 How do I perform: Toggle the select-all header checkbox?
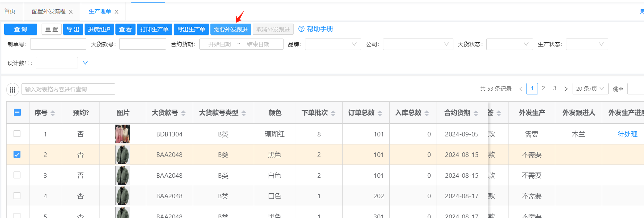click(x=17, y=112)
